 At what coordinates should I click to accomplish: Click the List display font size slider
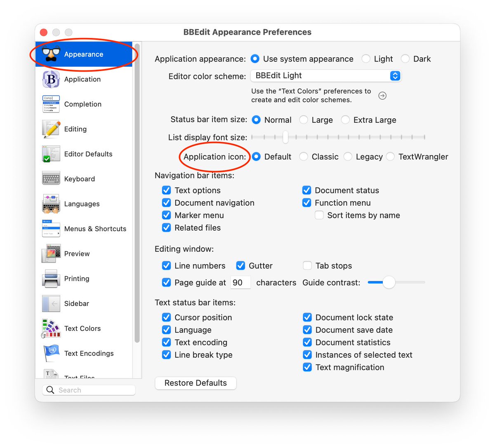[x=338, y=137]
